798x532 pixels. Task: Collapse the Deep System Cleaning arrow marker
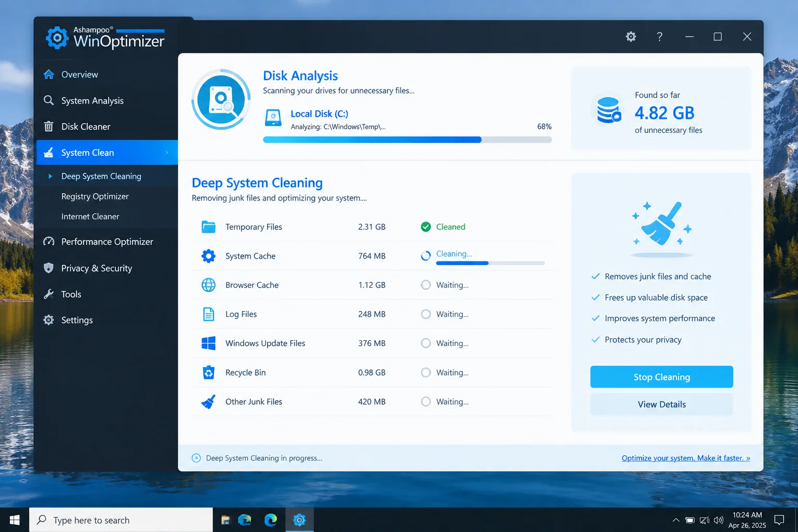tap(50, 176)
